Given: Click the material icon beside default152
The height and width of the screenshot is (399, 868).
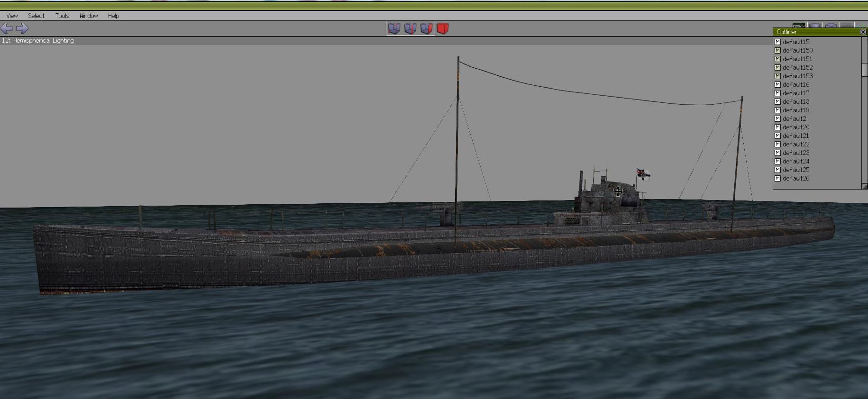Looking at the screenshot, I should click(777, 67).
